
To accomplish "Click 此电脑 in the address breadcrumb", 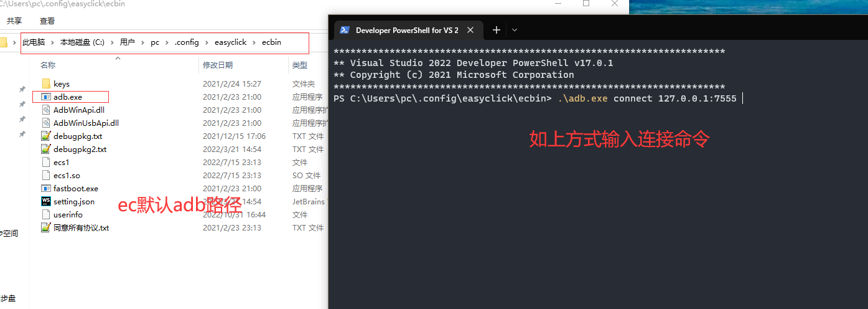I will (34, 42).
